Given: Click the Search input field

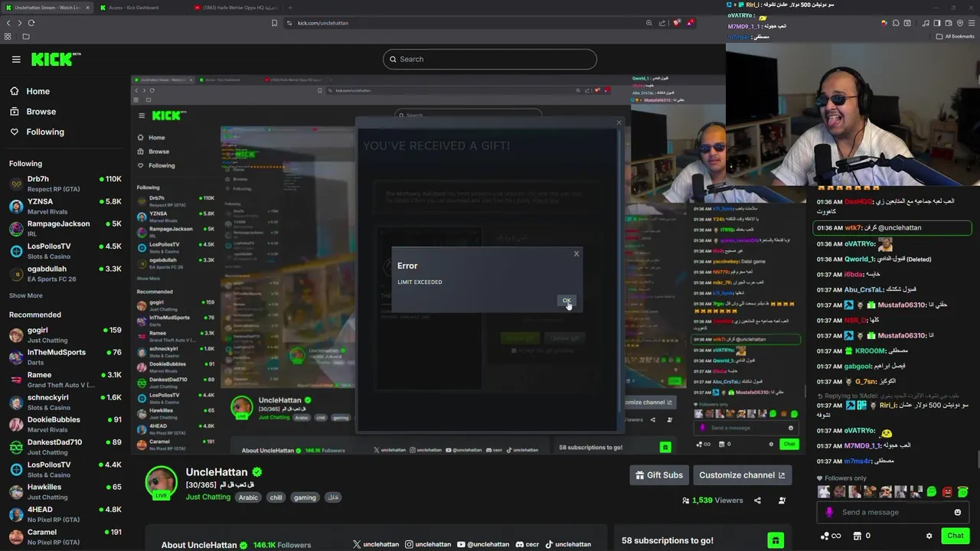Looking at the screenshot, I should click(x=489, y=59).
